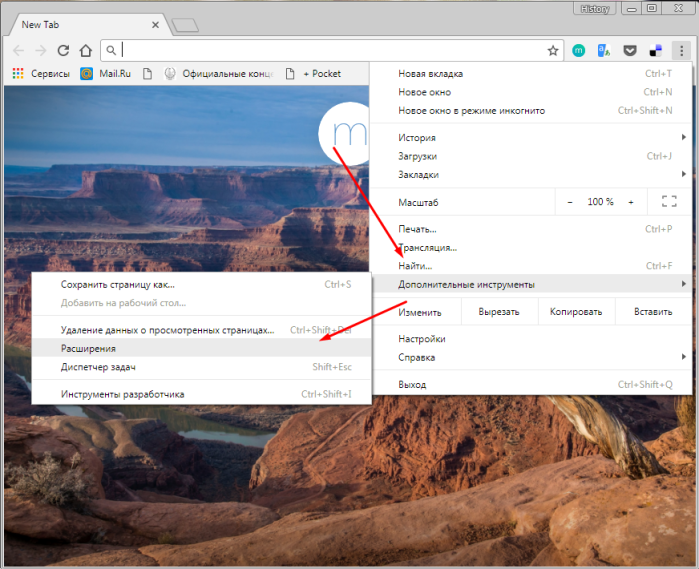Screen dimensions: 699x569
Task: Open the Pocket extension icon
Action: point(629,51)
